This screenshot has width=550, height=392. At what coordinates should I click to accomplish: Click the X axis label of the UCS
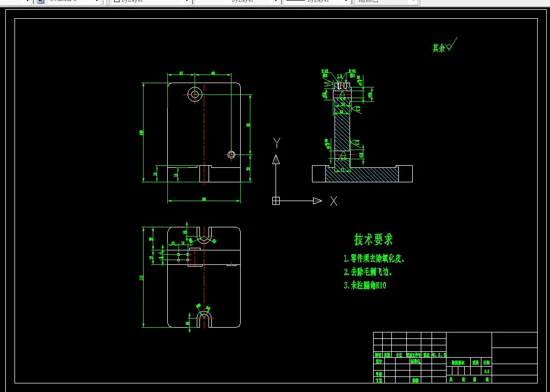(333, 201)
